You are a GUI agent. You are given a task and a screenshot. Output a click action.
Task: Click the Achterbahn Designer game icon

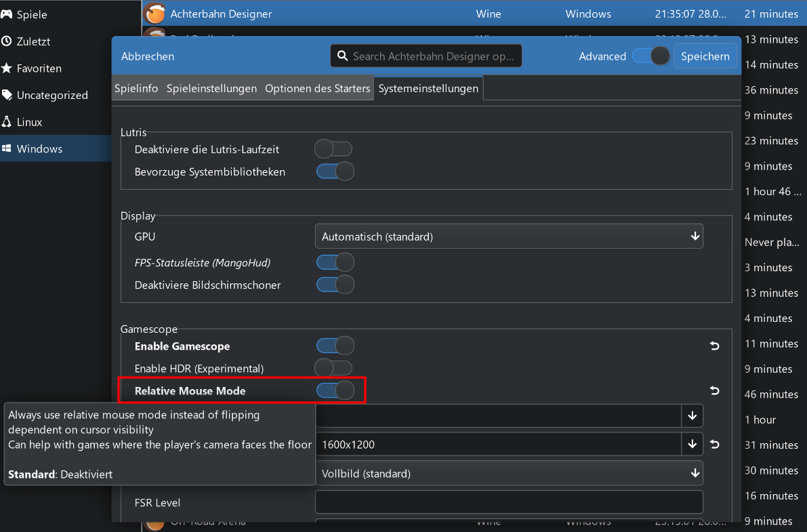coord(155,14)
